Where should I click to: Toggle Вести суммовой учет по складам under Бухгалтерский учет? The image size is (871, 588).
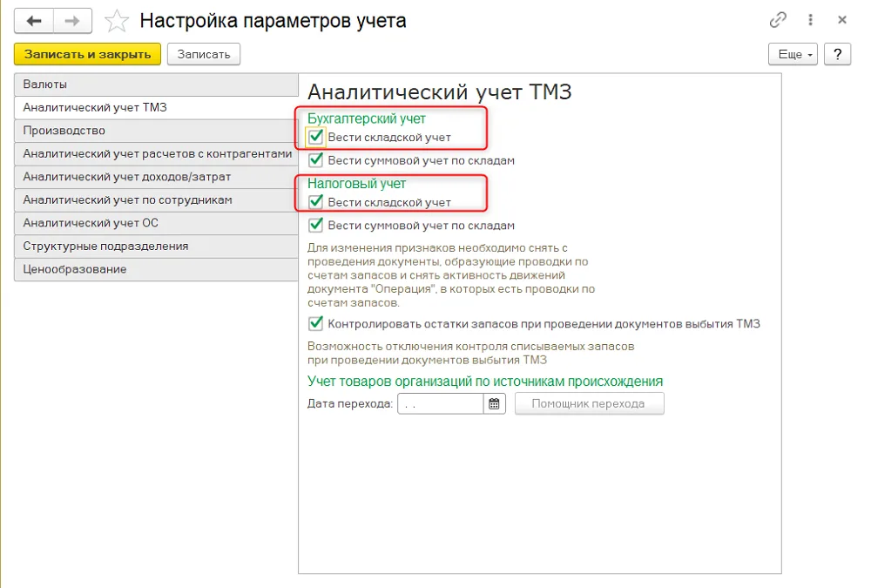point(315,160)
